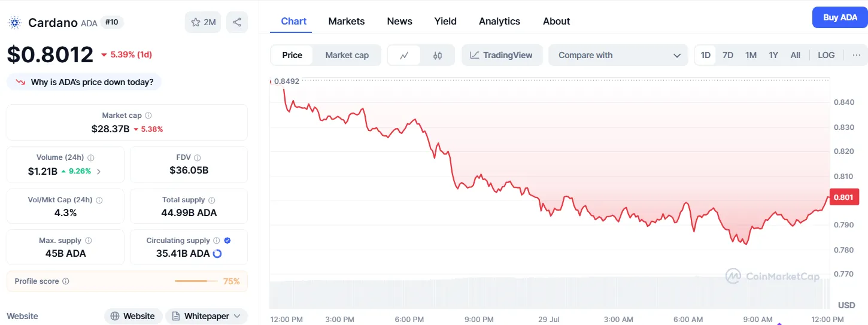Open the Compare with dropdown
This screenshot has width=868, height=325.
pos(619,55)
